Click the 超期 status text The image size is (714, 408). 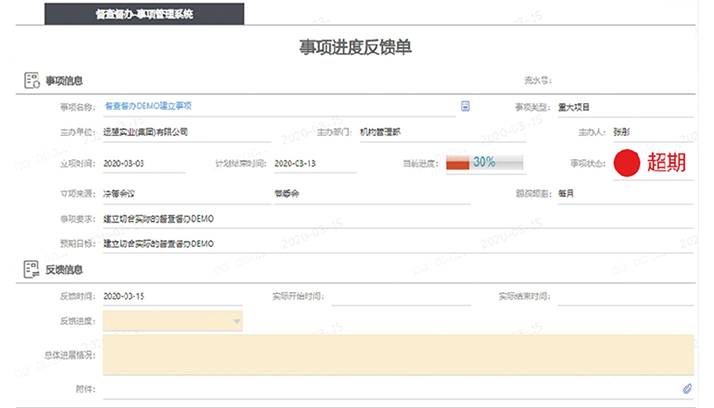point(667,163)
